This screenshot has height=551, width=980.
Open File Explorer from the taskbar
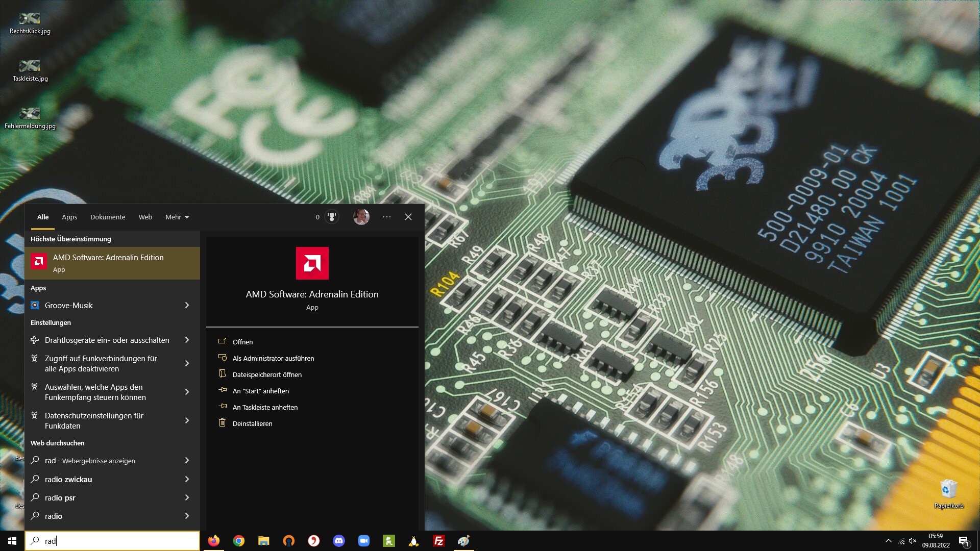pos(263,541)
